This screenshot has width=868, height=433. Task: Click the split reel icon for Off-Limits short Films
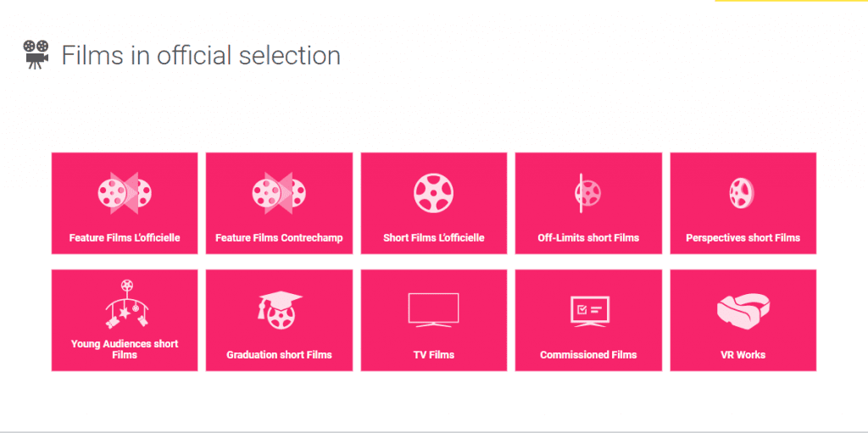point(587,193)
